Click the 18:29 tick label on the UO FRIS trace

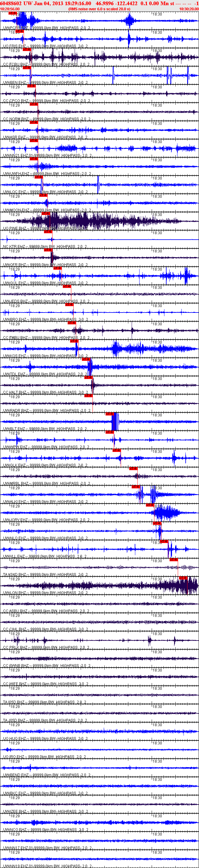(x=15, y=32)
